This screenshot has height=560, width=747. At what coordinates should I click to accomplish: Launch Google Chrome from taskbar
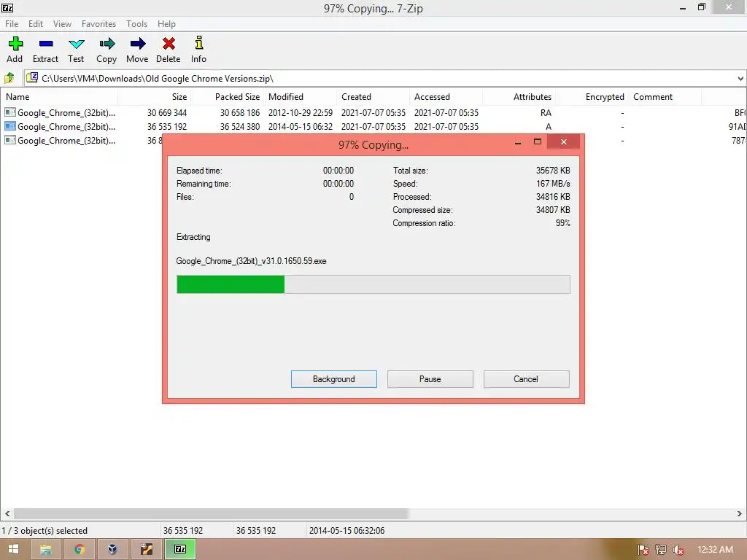79,550
